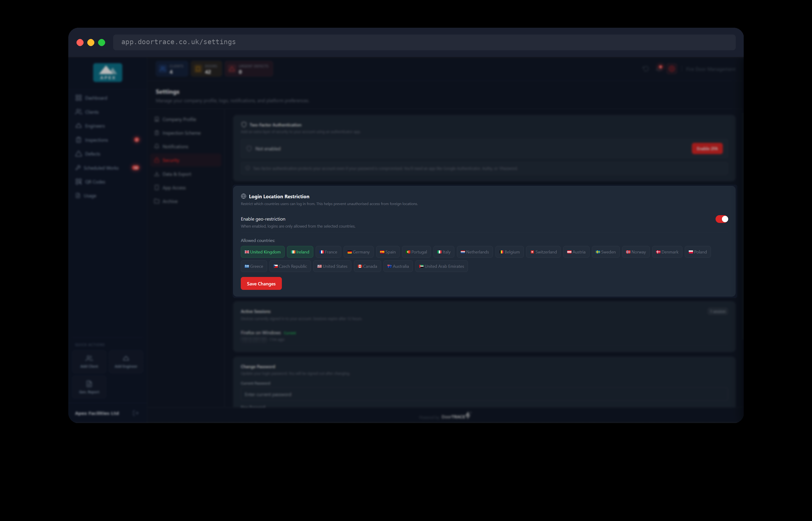Viewport: 812px width, 521px height.
Task: Allow logins from Czech Republic
Action: 290,266
